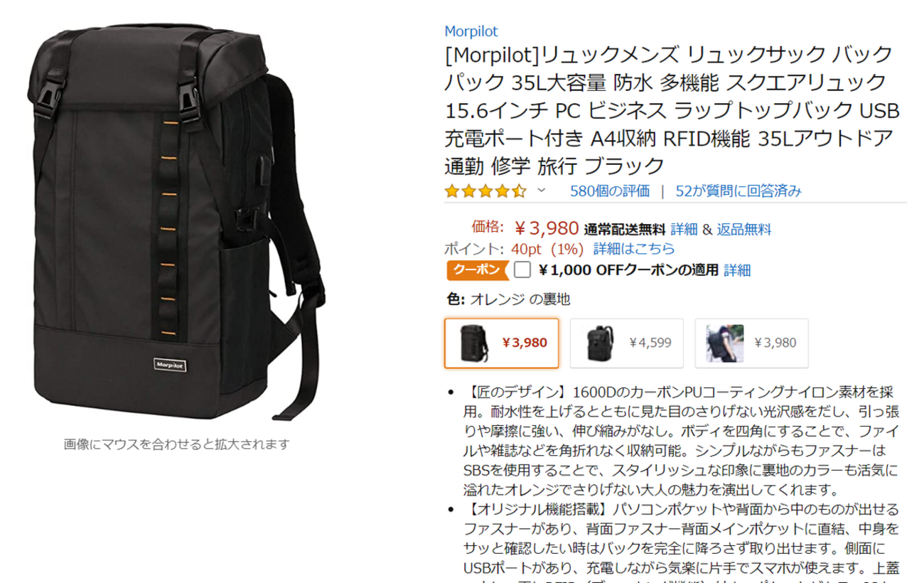This screenshot has width=924, height=583.
Task: Open the 返品無料 link
Action: (743, 230)
